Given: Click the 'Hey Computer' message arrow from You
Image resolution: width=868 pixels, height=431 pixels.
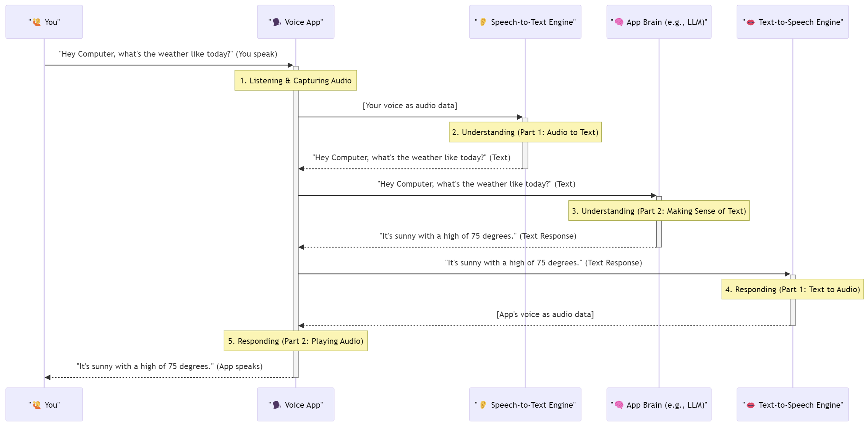Looking at the screenshot, I should tap(168, 66).
